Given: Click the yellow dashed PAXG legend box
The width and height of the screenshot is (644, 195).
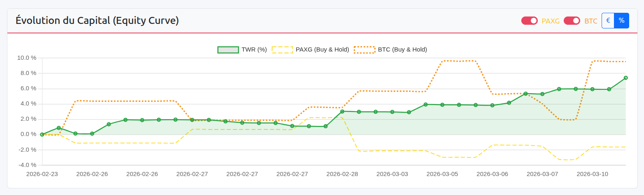Looking at the screenshot, I should (282, 49).
